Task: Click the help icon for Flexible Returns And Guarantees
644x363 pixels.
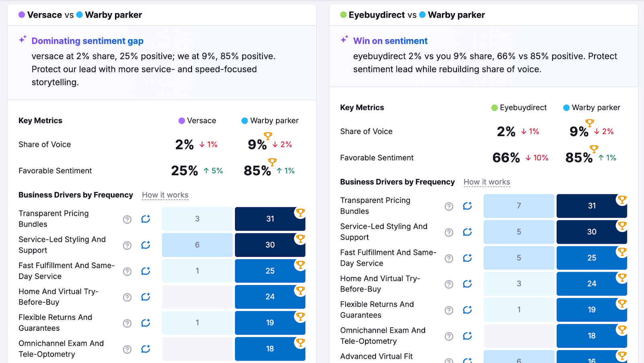Action: pos(127,323)
